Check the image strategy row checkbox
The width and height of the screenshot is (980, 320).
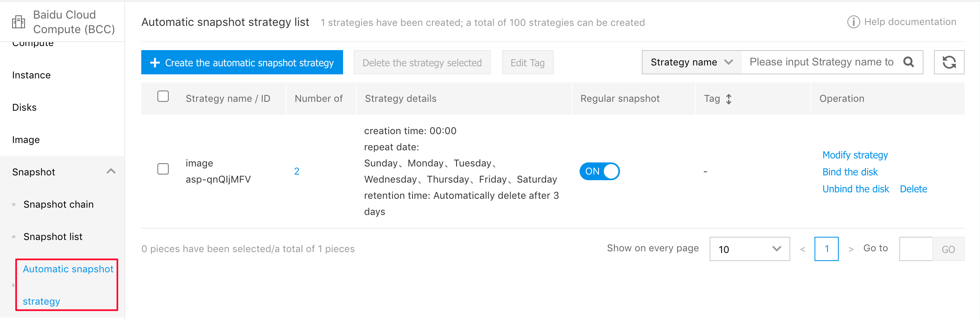click(x=163, y=169)
